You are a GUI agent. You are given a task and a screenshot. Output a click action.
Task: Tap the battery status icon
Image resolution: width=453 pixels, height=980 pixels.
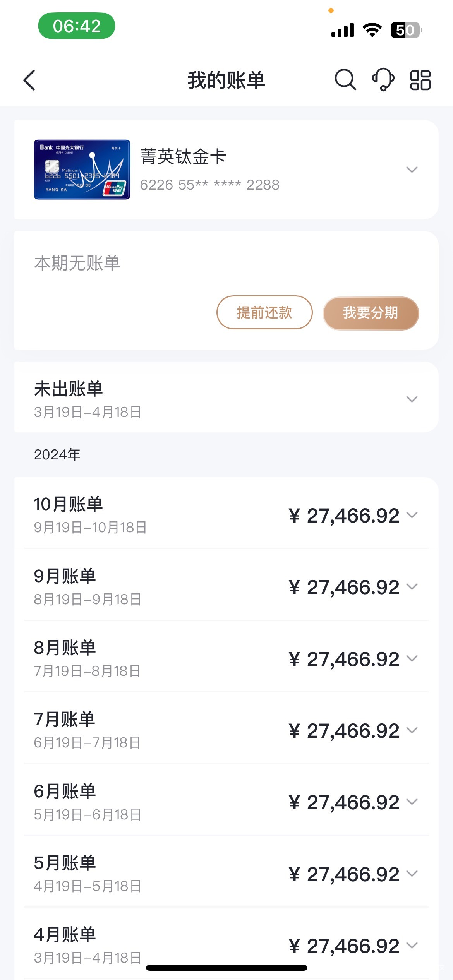click(x=406, y=30)
